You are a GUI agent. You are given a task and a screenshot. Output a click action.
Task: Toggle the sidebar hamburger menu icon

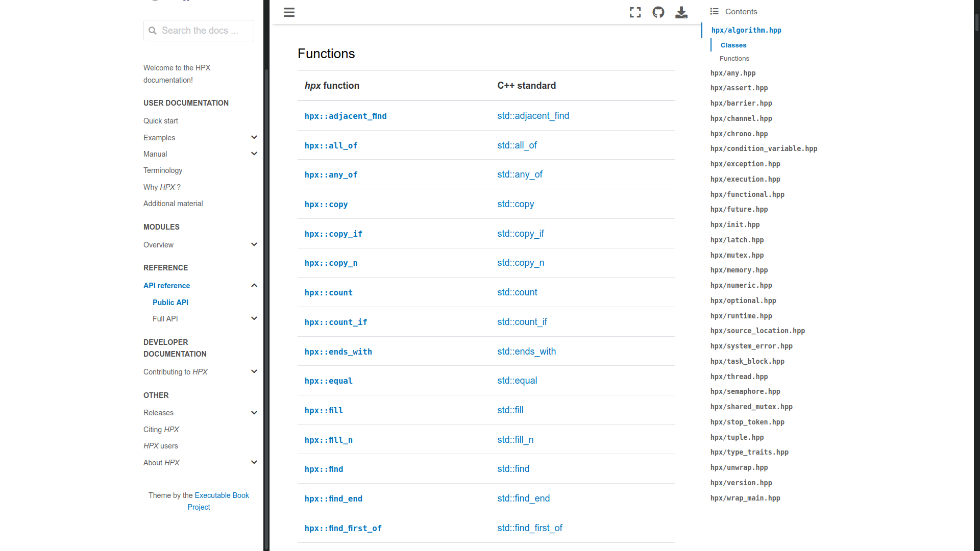pos(289,12)
